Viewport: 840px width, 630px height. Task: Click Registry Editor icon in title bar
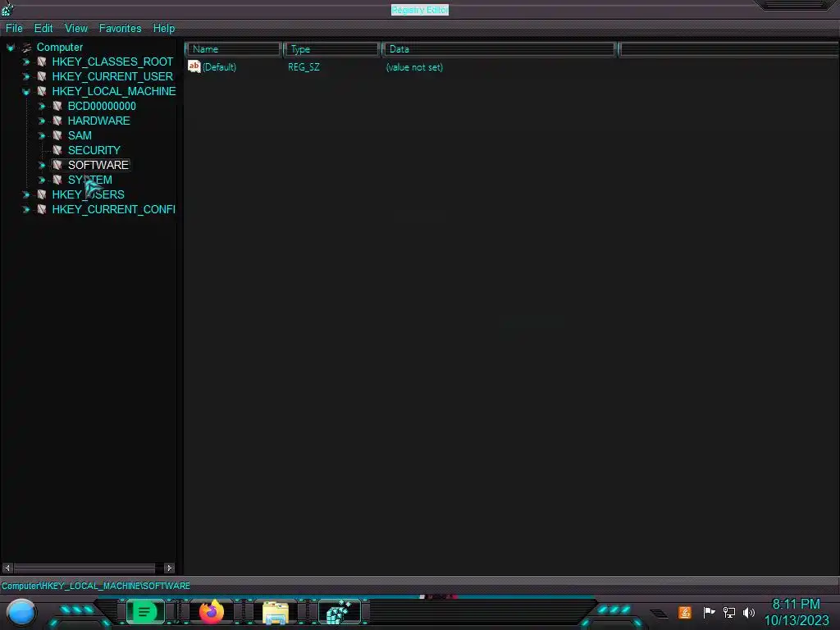coord(7,8)
